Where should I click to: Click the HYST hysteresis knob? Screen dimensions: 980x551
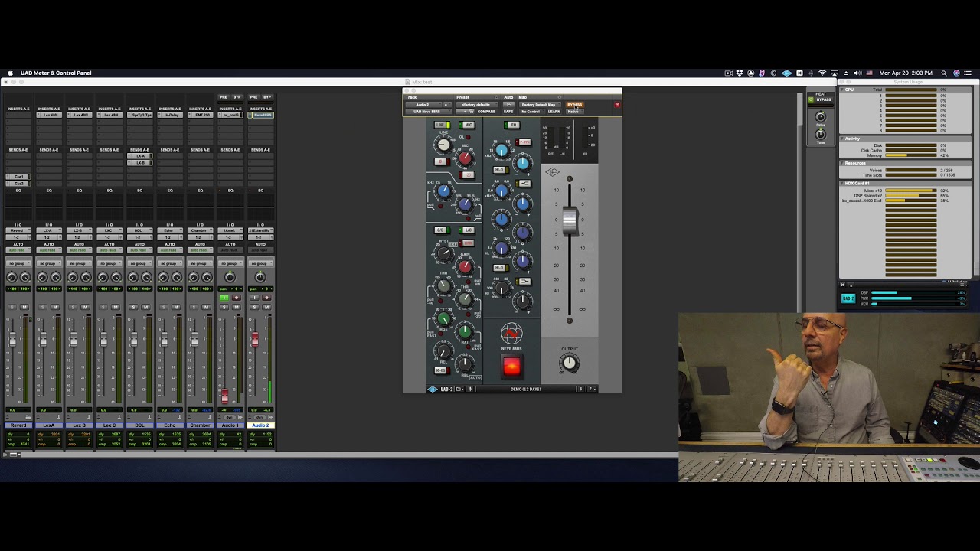pyautogui.click(x=444, y=253)
